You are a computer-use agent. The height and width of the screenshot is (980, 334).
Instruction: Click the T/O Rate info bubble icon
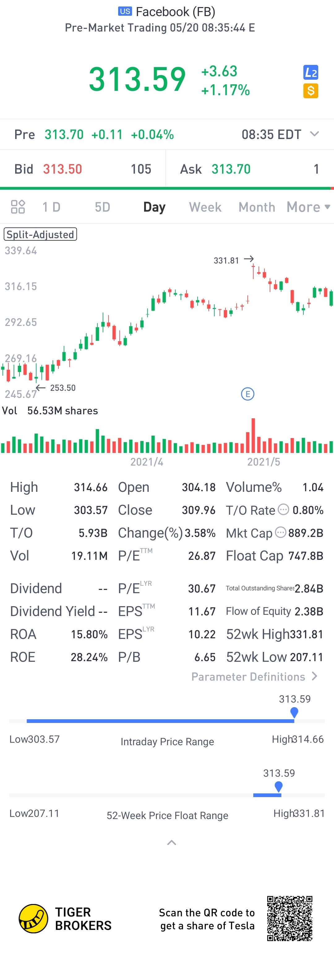tap(283, 509)
